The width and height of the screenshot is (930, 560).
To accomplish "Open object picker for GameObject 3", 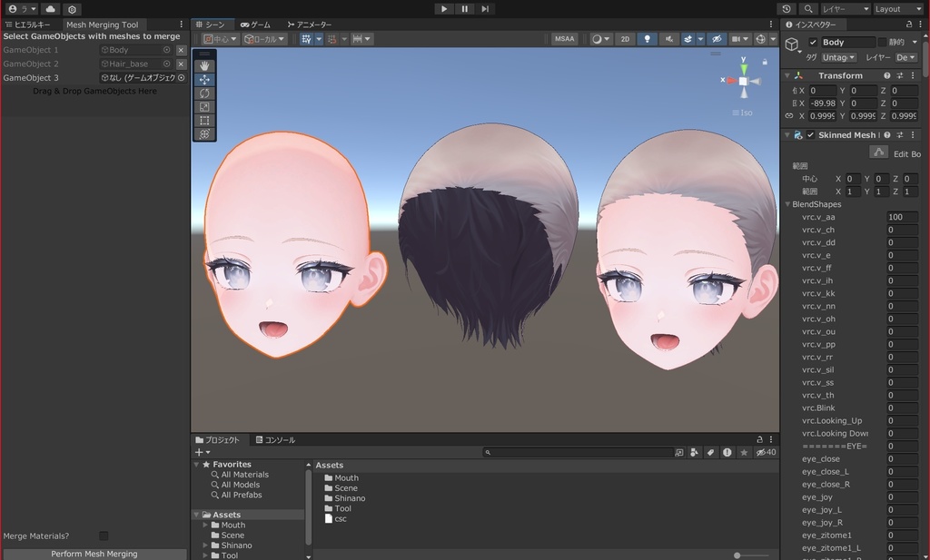I will pyautogui.click(x=182, y=78).
